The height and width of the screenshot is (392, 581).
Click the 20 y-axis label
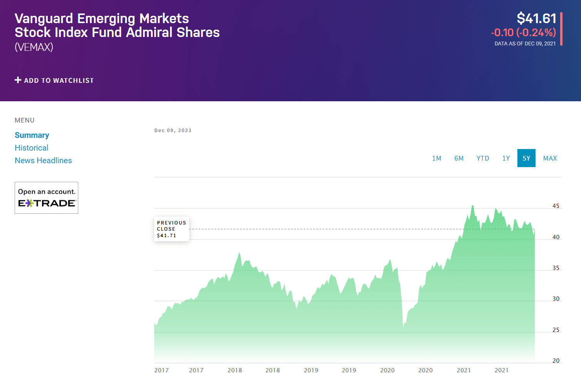coord(556,361)
